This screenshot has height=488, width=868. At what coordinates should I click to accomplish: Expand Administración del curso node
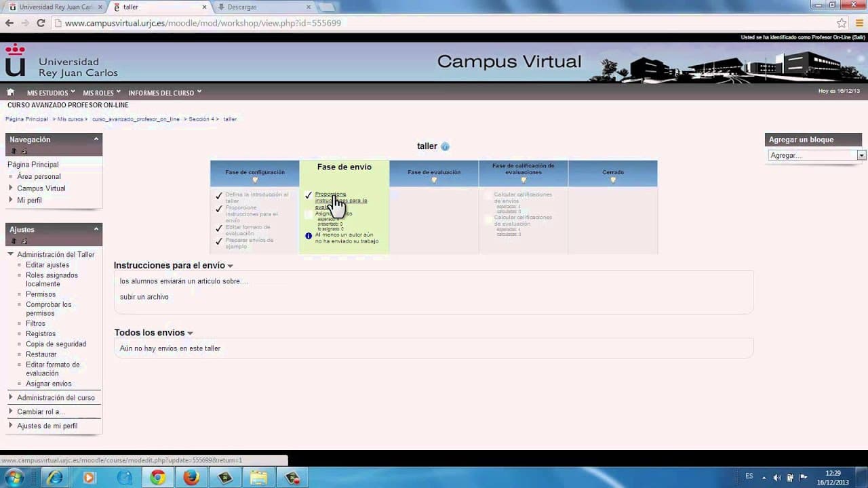click(11, 397)
